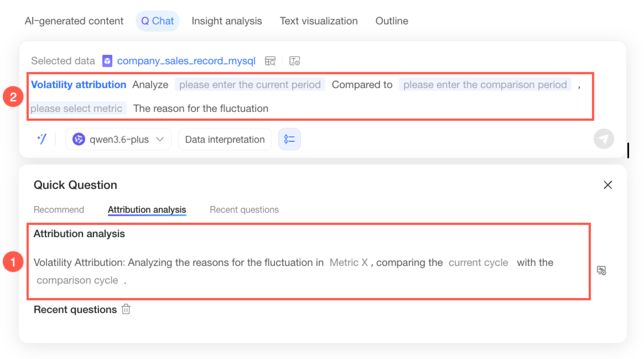Delete recent questions with trash icon
This screenshot has height=359, width=644.
(126, 309)
